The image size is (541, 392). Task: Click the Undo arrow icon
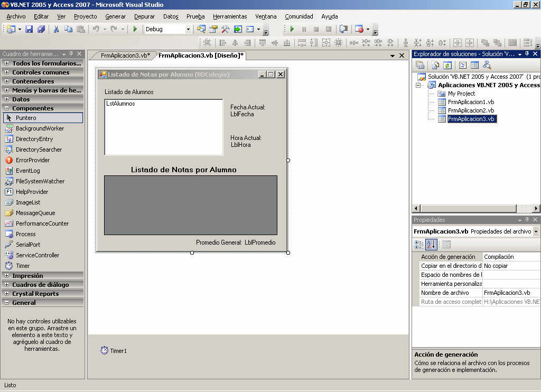[x=96, y=30]
